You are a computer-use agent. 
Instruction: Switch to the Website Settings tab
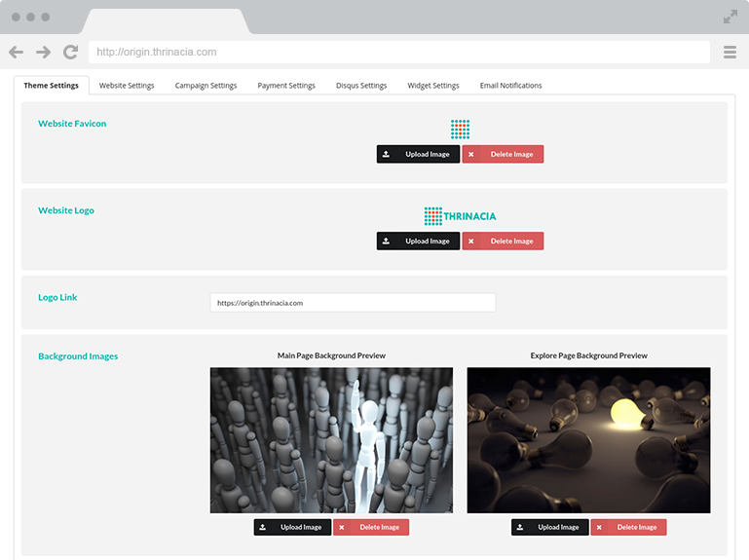127,86
